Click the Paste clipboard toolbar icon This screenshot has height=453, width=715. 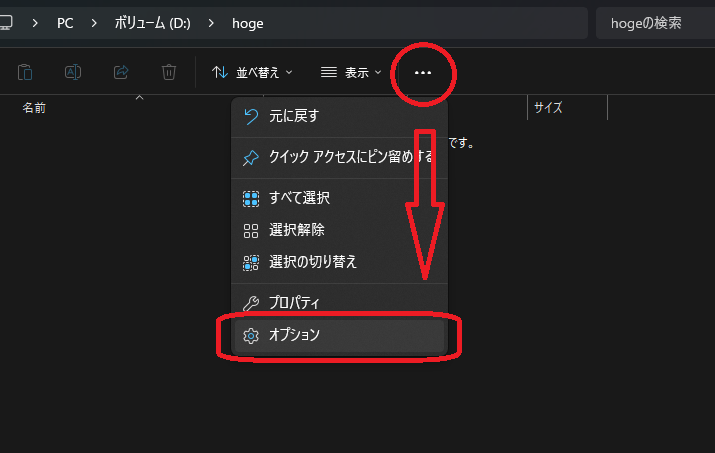click(25, 72)
